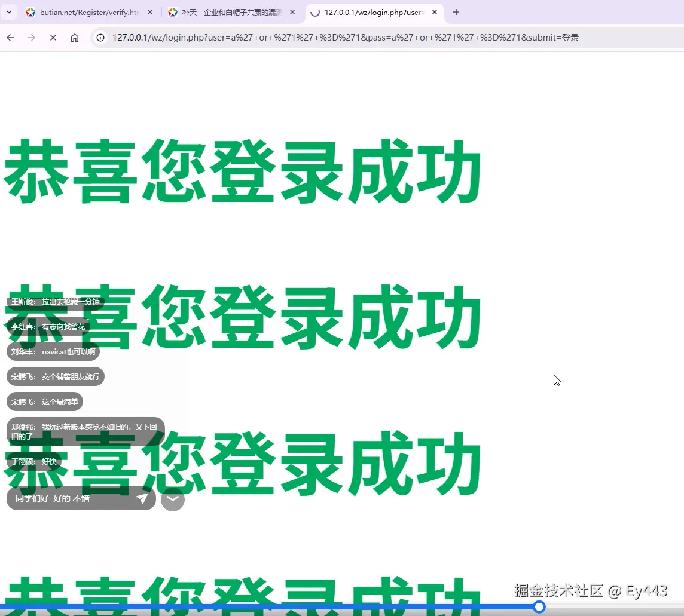The image size is (684, 616).
Task: Collapse the chat overlay with chevron button
Action: 173,499
